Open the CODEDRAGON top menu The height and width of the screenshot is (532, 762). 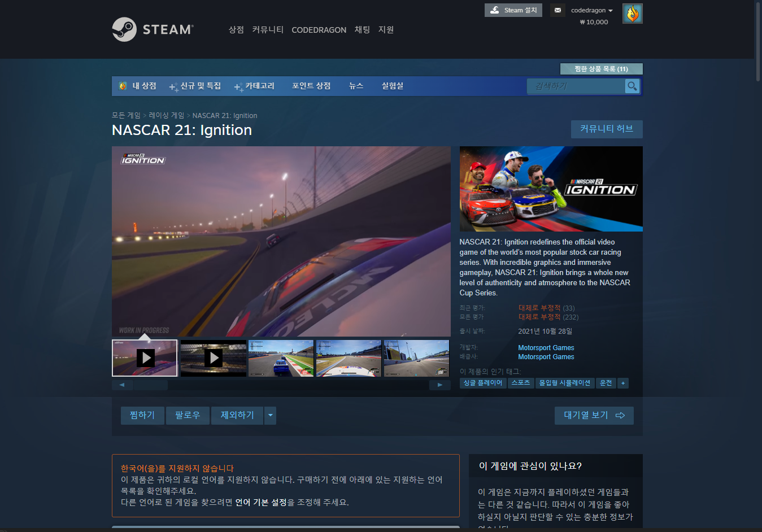(319, 30)
